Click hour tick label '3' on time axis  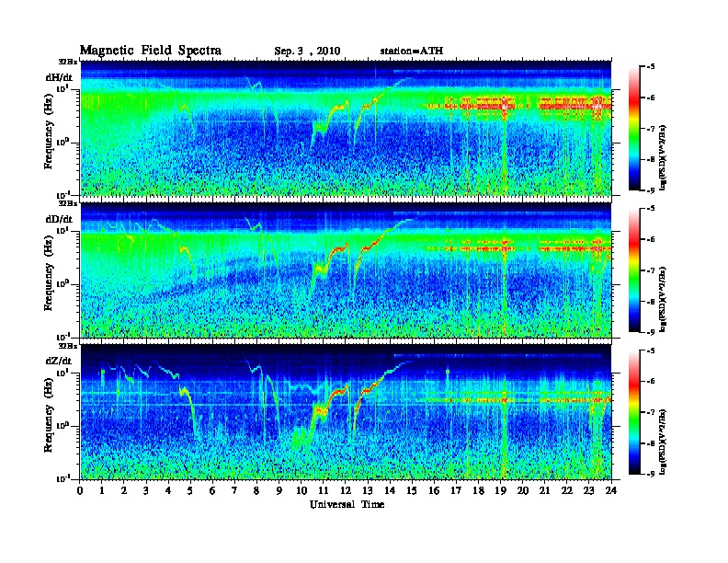[146, 490]
